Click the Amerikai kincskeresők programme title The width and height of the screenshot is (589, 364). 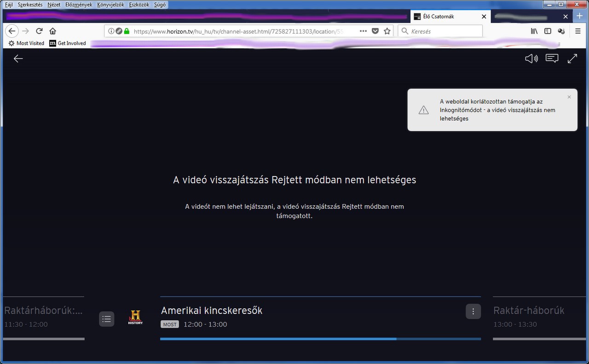coord(212,311)
